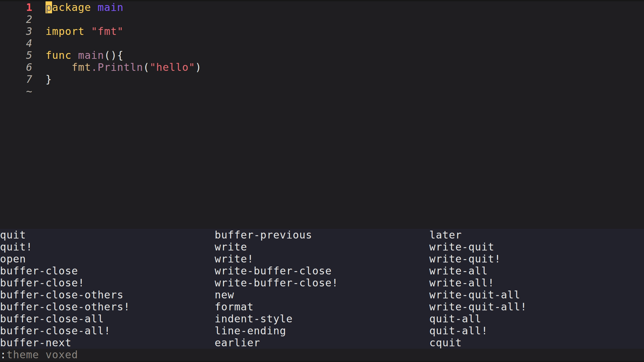
Task: Click the ":theme voxed" command line prompt
Action: coord(40,355)
